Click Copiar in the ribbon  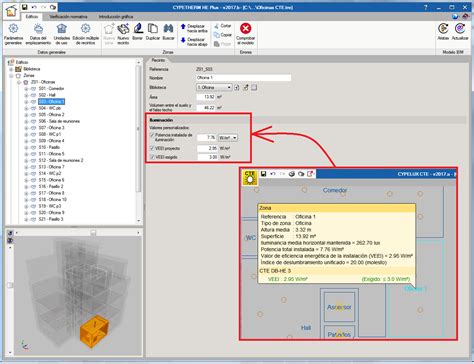[x=223, y=35]
